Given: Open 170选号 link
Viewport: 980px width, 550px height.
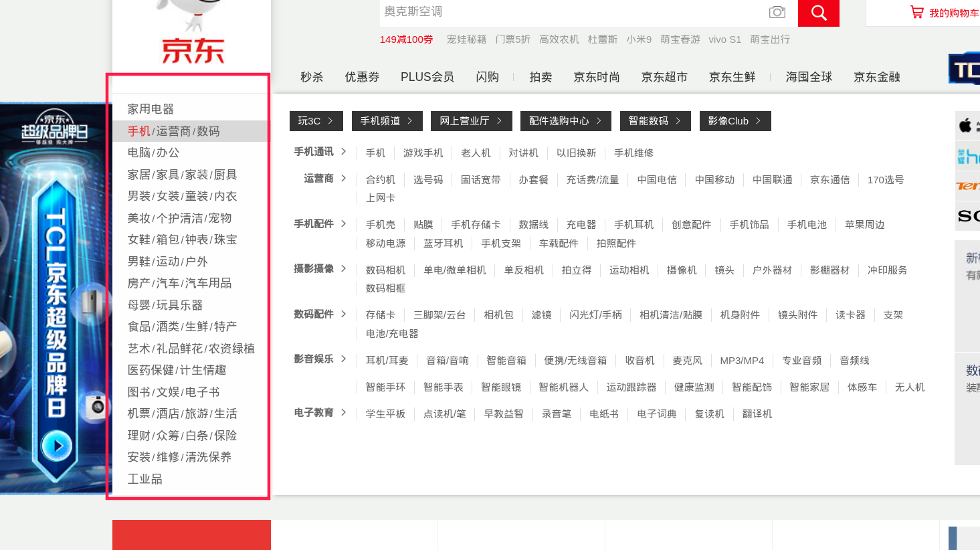Looking at the screenshot, I should pyautogui.click(x=886, y=180).
